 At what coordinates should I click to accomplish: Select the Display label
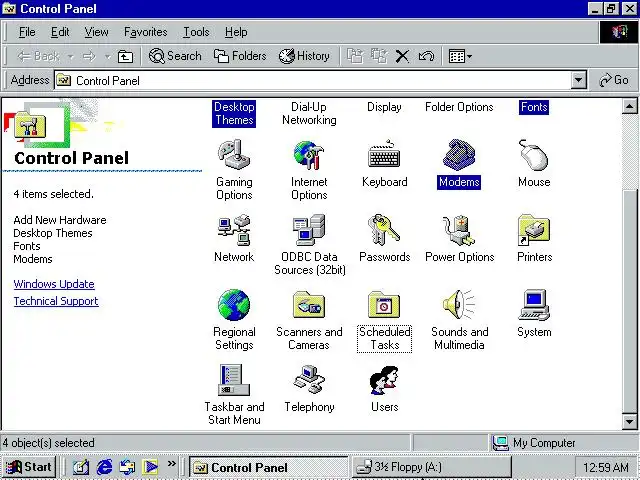384,107
